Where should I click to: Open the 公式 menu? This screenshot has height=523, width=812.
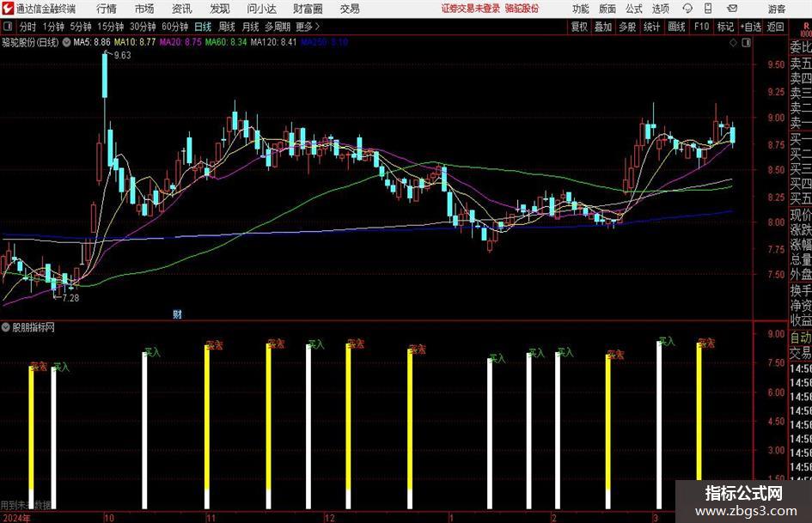click(634, 9)
